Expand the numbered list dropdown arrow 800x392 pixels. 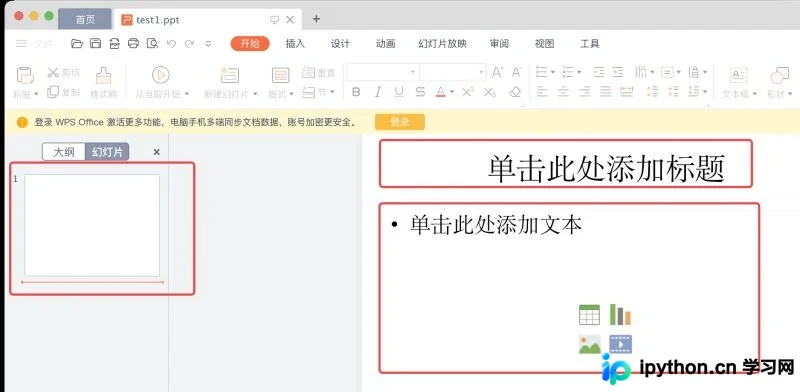pos(579,72)
